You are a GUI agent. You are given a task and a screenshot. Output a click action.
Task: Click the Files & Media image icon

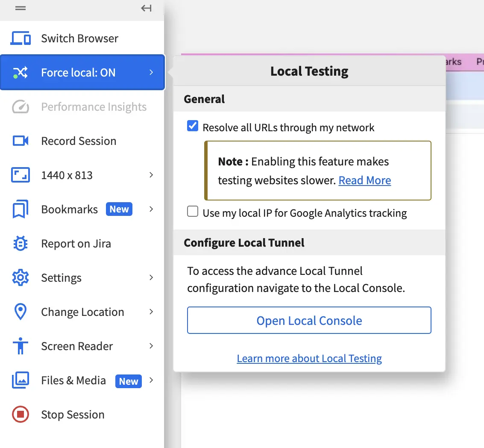pos(21,380)
